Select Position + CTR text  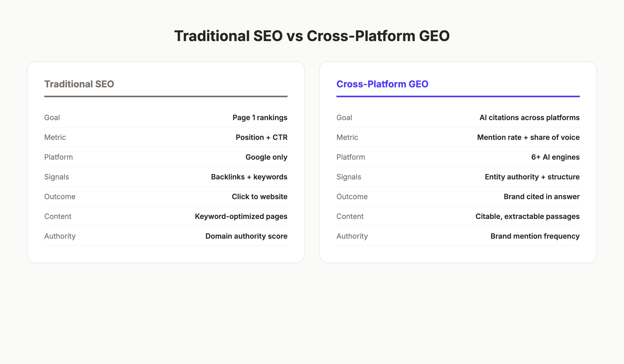[261, 137]
